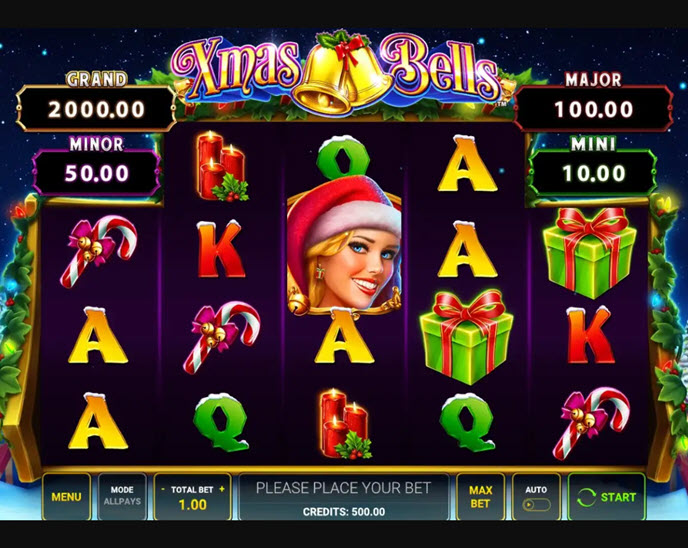Select the MAX BET button
This screenshot has height=548, width=688.
(x=480, y=497)
